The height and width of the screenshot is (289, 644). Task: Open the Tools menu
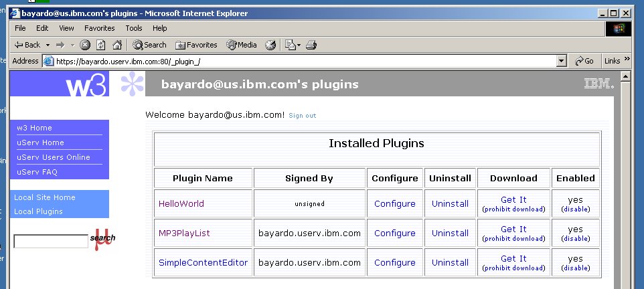click(134, 28)
